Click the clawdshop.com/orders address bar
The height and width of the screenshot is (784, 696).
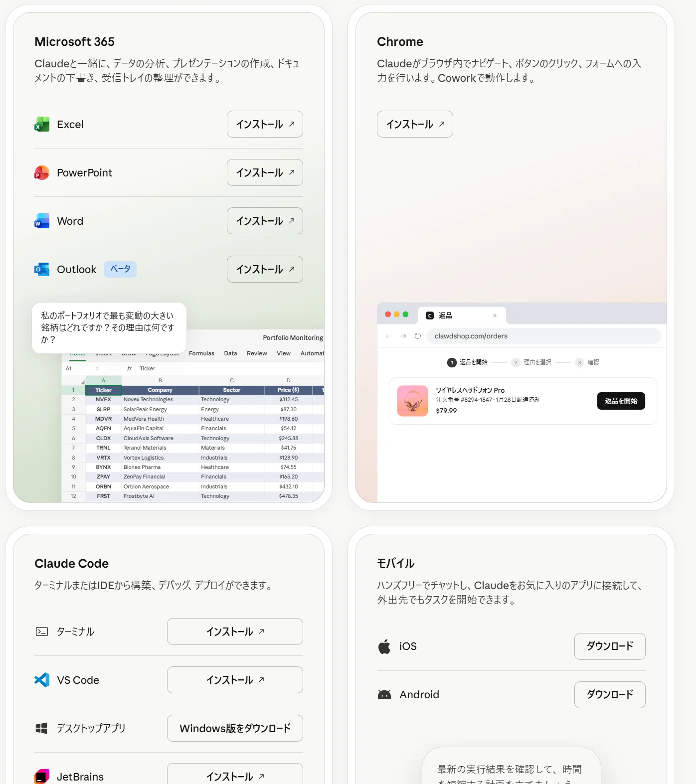coord(544,336)
